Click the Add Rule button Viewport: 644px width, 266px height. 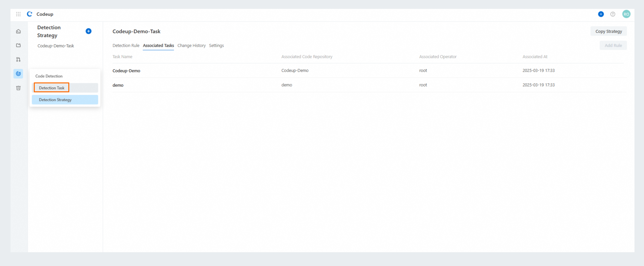coord(613,45)
